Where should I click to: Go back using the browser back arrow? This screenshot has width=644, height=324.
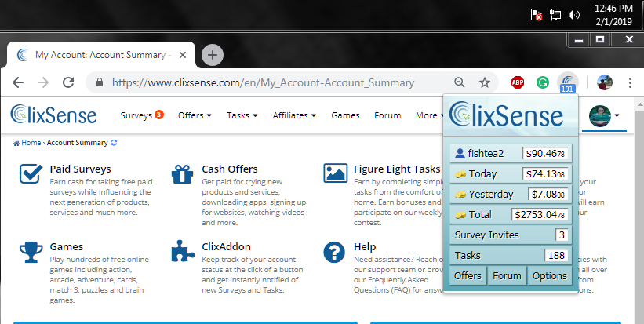(18, 82)
